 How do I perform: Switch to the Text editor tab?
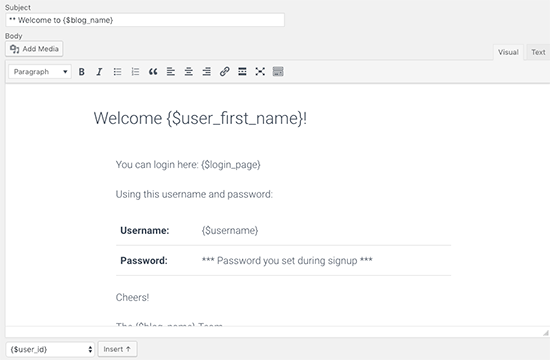tap(538, 52)
